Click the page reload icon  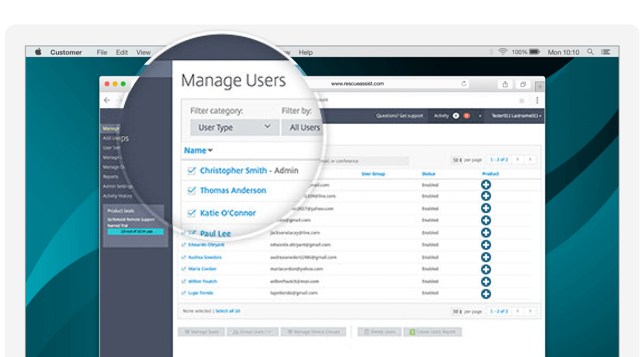click(x=464, y=84)
